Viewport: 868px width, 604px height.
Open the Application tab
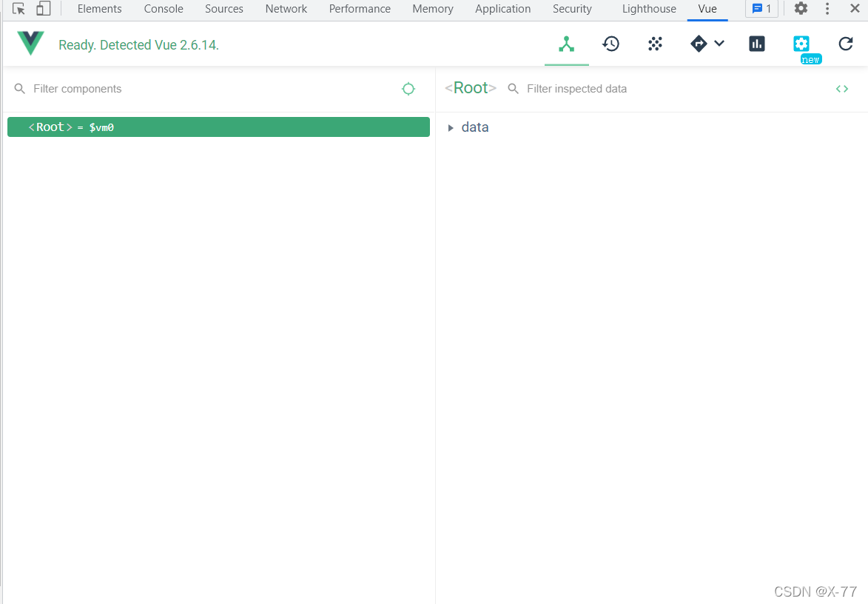(x=502, y=9)
